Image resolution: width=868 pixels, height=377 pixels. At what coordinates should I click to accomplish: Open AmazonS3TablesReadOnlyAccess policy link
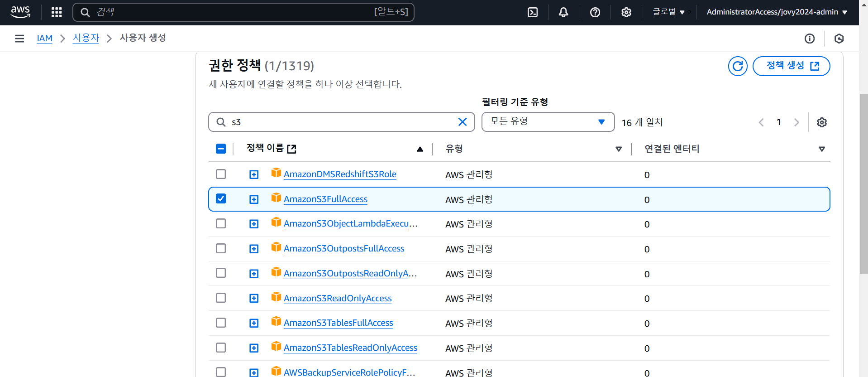click(350, 348)
